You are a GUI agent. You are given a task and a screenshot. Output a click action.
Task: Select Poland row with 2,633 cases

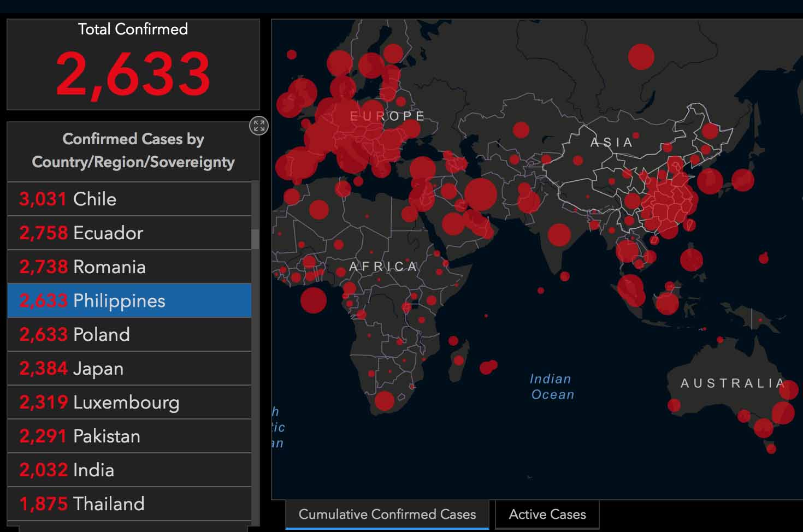pos(129,334)
